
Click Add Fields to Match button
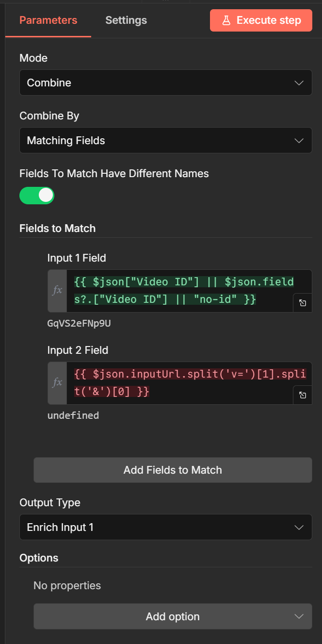(173, 470)
